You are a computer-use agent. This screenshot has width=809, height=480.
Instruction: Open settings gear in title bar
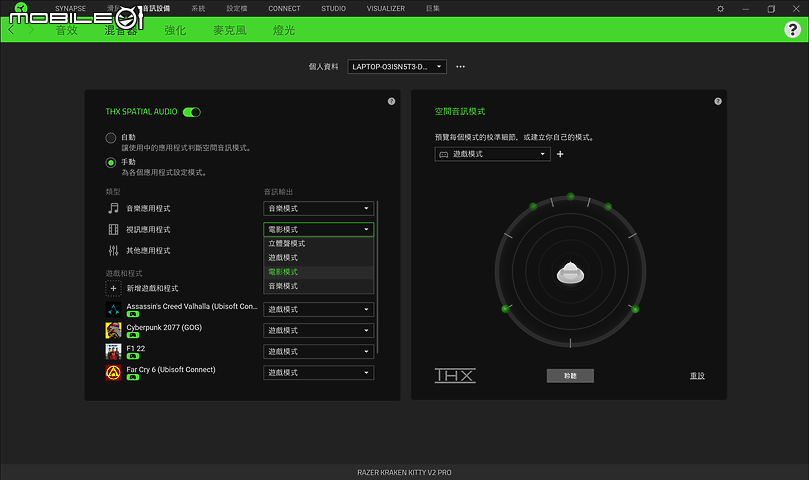coord(720,9)
